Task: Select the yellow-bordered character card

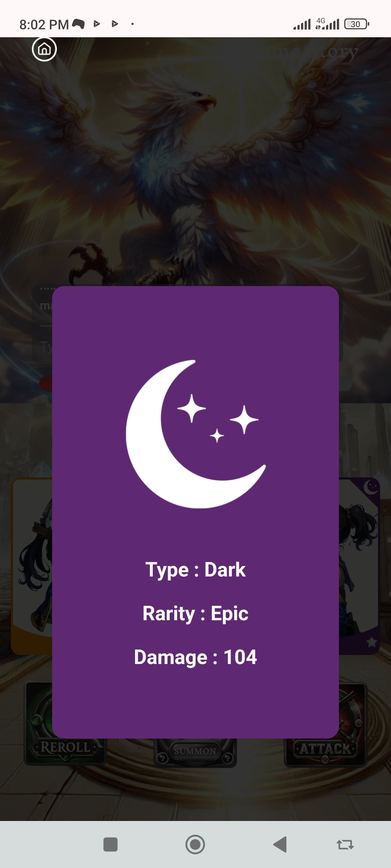Action: click(32, 566)
